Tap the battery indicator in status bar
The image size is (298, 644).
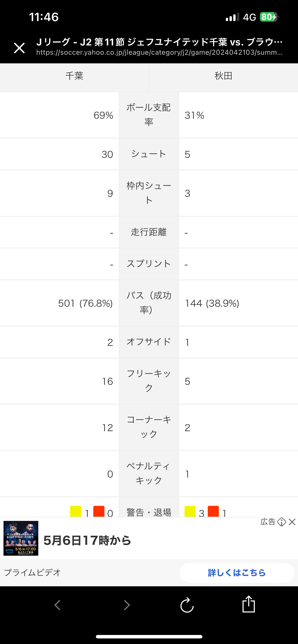click(x=269, y=17)
